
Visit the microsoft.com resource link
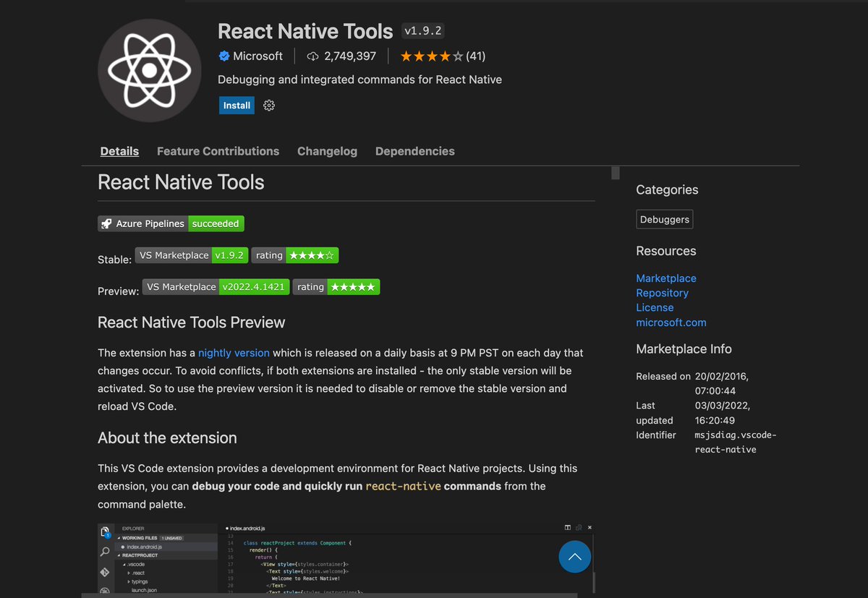pyautogui.click(x=671, y=323)
